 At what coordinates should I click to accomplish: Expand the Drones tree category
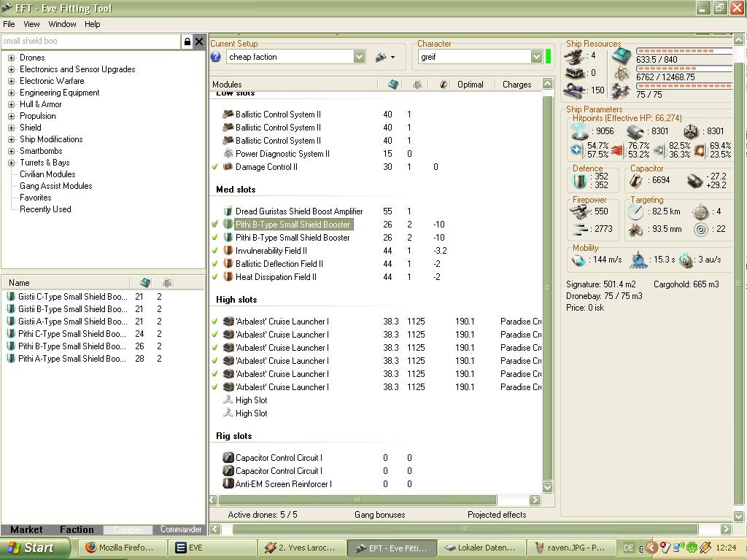point(12,58)
